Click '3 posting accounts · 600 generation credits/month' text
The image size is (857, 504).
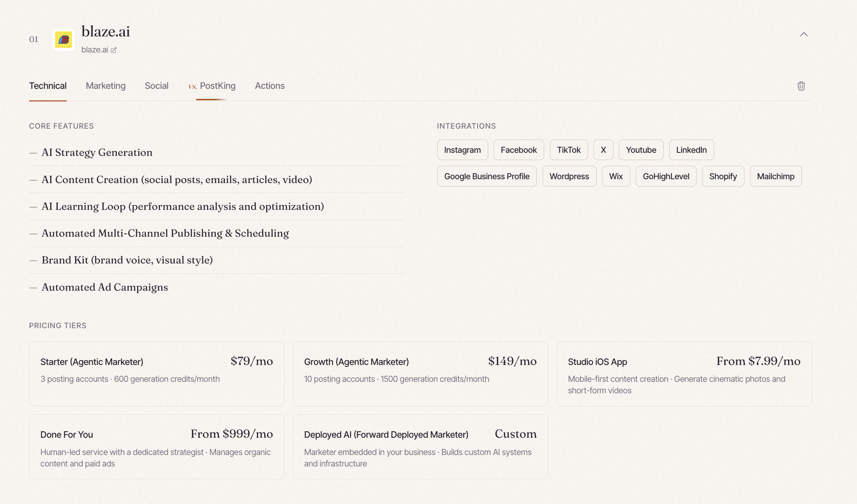click(x=130, y=379)
